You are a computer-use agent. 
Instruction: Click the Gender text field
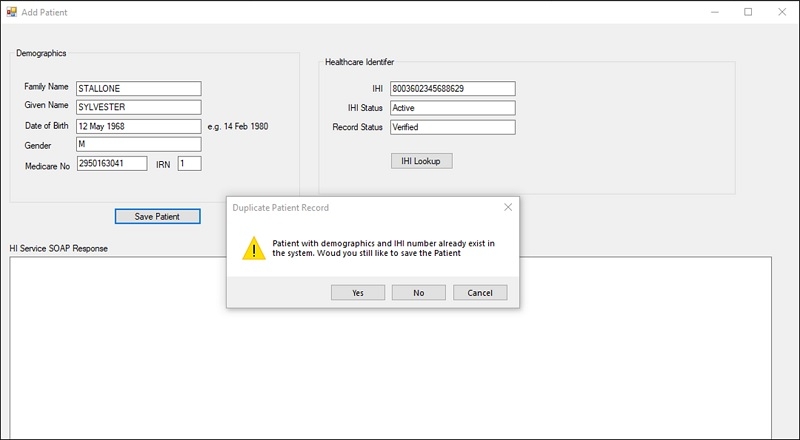[x=139, y=144]
